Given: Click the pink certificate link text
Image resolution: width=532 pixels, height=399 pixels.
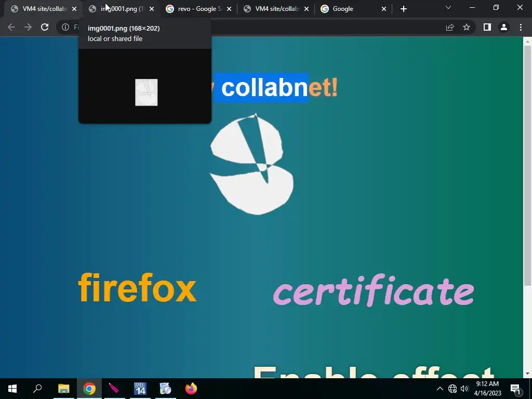Looking at the screenshot, I should click(x=374, y=290).
